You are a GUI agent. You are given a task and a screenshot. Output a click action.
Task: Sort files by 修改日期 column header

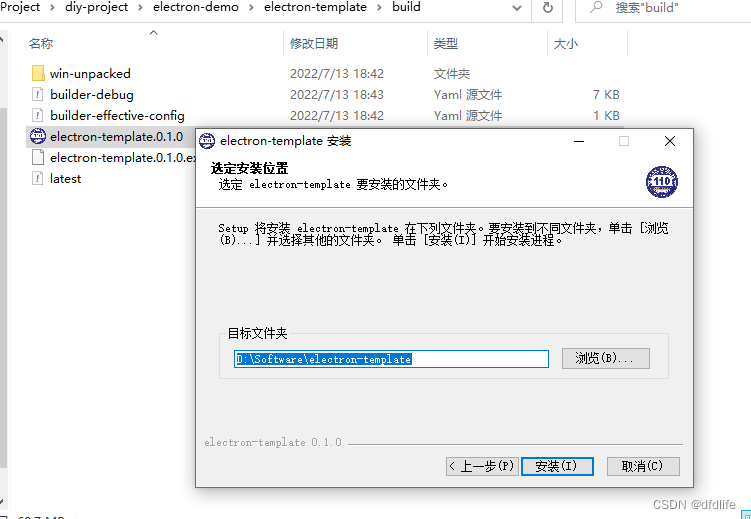pos(314,44)
